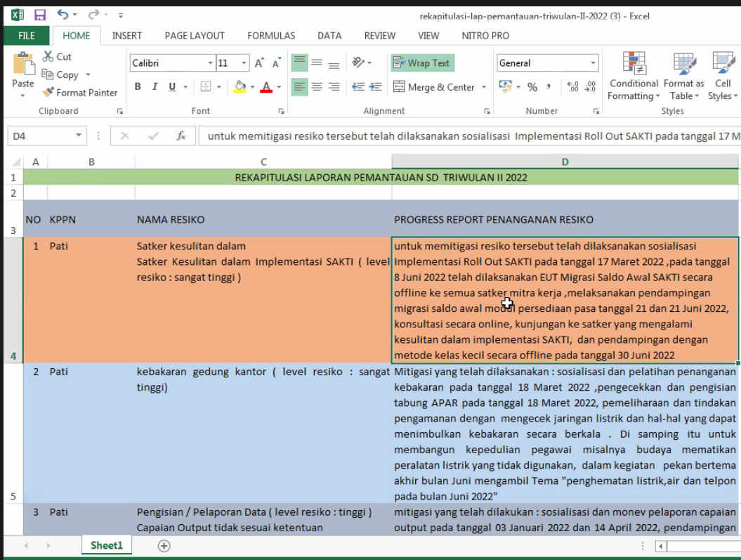Decrease font size with the small A icon

pos(277,63)
